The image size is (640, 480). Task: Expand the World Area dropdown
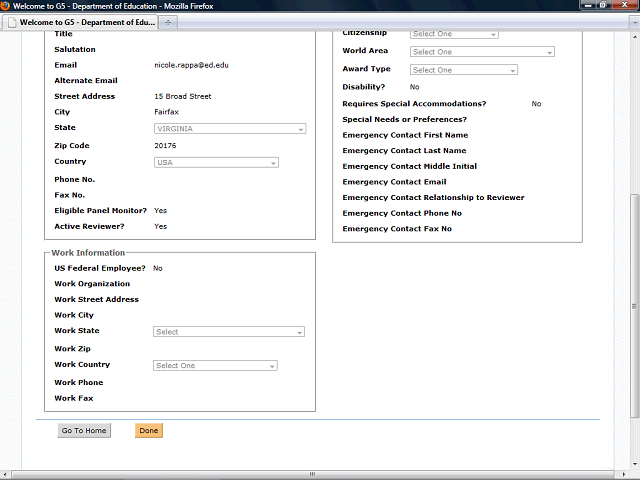[482, 52]
